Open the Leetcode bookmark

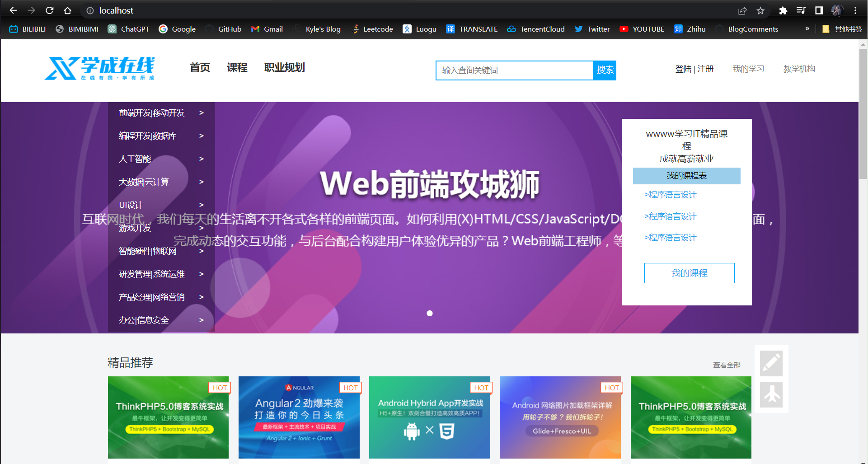coord(371,29)
